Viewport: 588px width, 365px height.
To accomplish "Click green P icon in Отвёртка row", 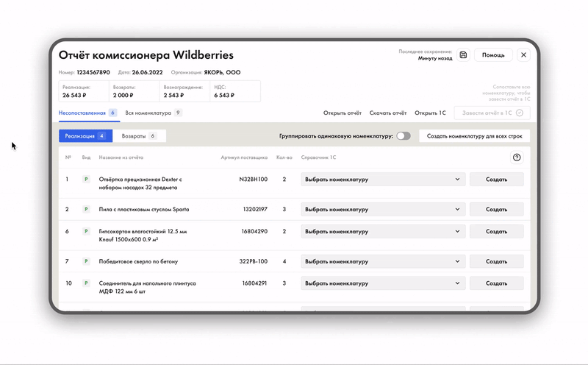I will pyautogui.click(x=86, y=179).
